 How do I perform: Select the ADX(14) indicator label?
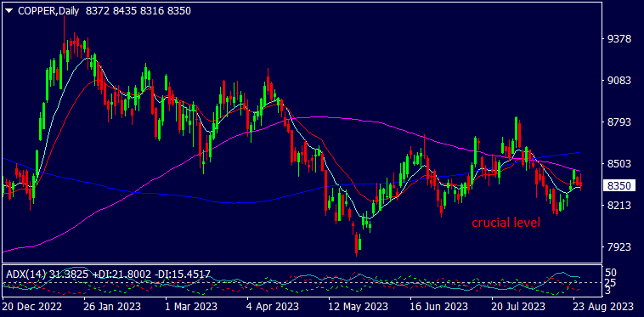(x=26, y=274)
